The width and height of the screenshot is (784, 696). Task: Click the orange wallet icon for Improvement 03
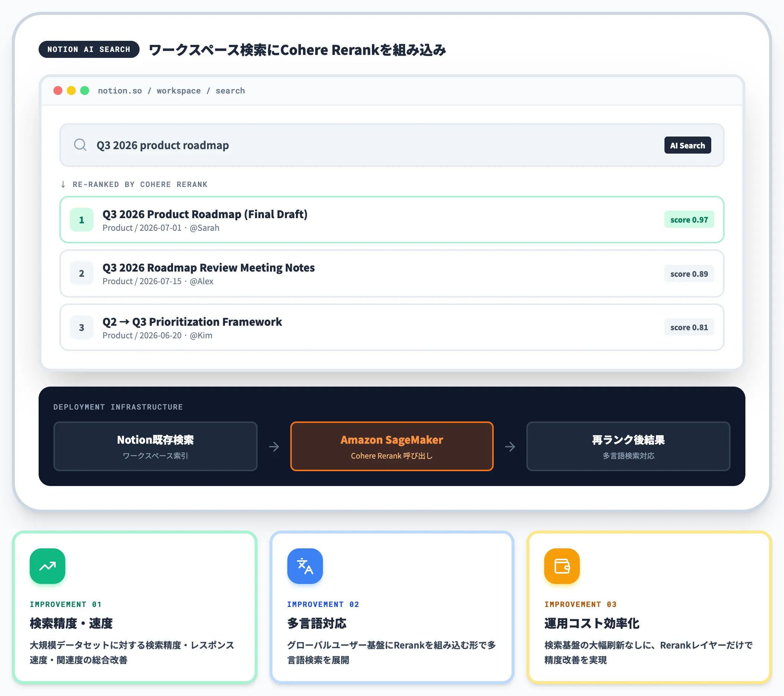[x=562, y=566]
